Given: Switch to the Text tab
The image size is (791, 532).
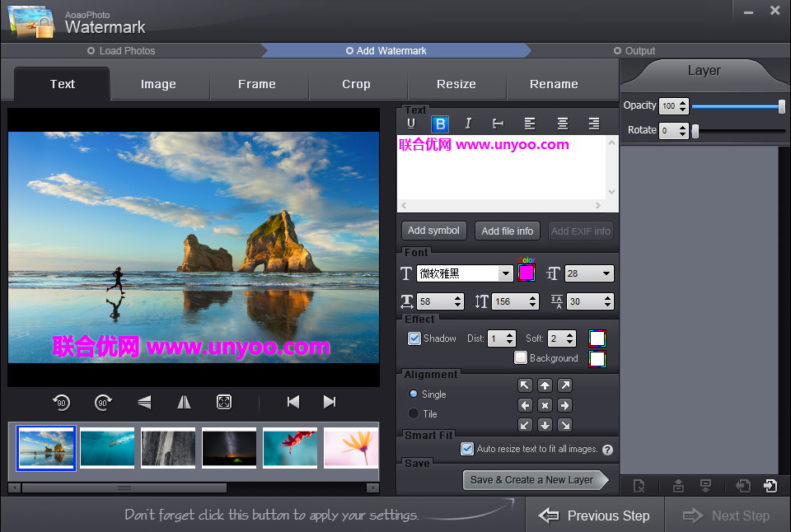Looking at the screenshot, I should coord(62,84).
